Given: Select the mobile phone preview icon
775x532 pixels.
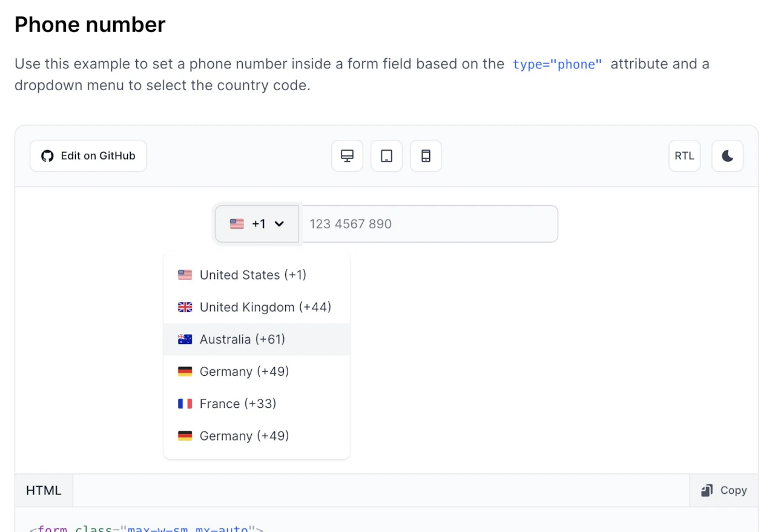Looking at the screenshot, I should tap(426, 156).
